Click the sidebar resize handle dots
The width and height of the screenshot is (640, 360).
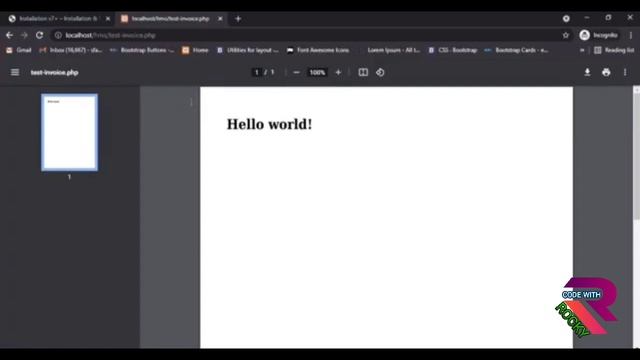(191, 102)
